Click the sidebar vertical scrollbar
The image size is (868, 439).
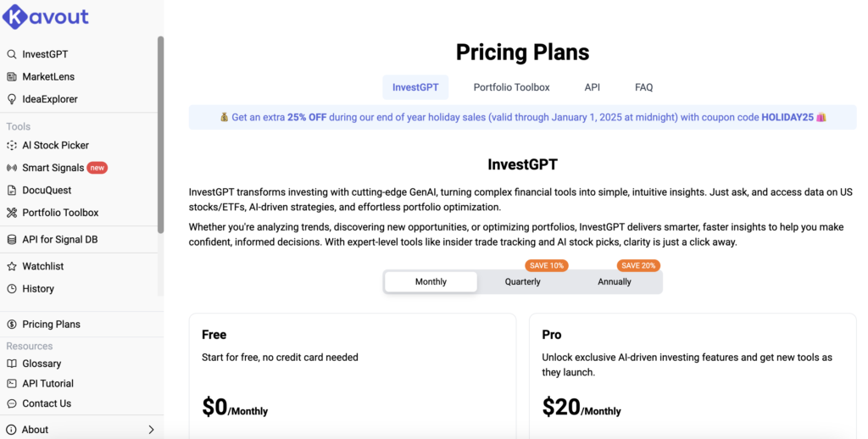pyautogui.click(x=160, y=136)
